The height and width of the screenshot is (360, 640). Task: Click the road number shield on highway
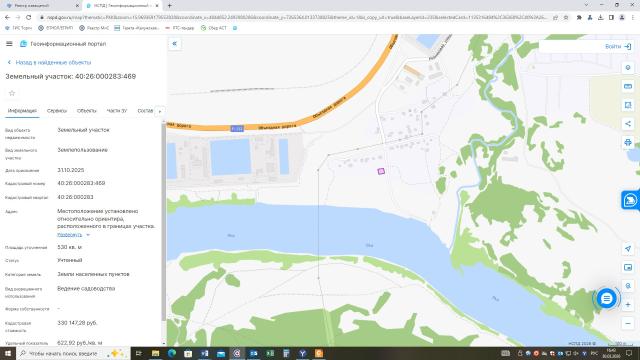237,129
